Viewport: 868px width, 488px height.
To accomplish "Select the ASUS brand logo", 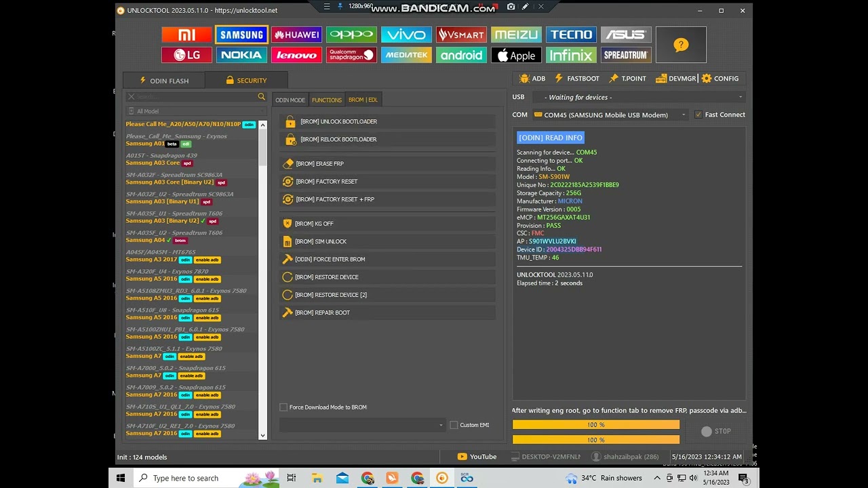I will point(626,35).
